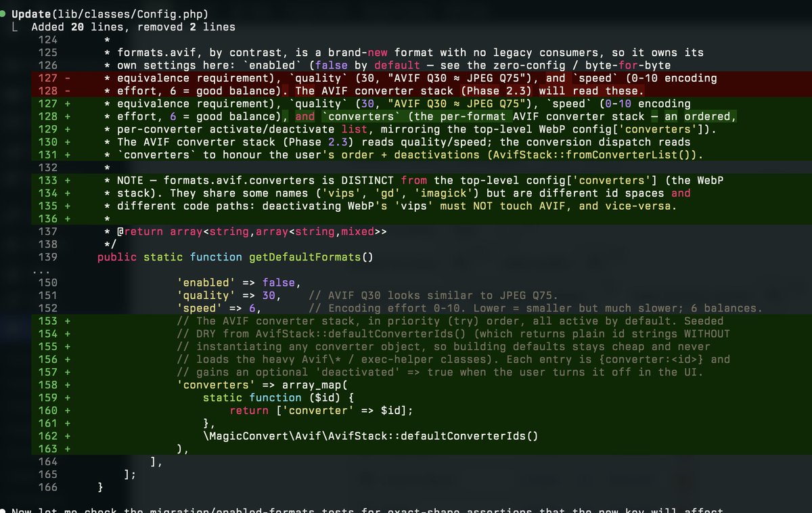
Task: Click the getDefaultFormats() function declaration
Action: tap(235, 258)
